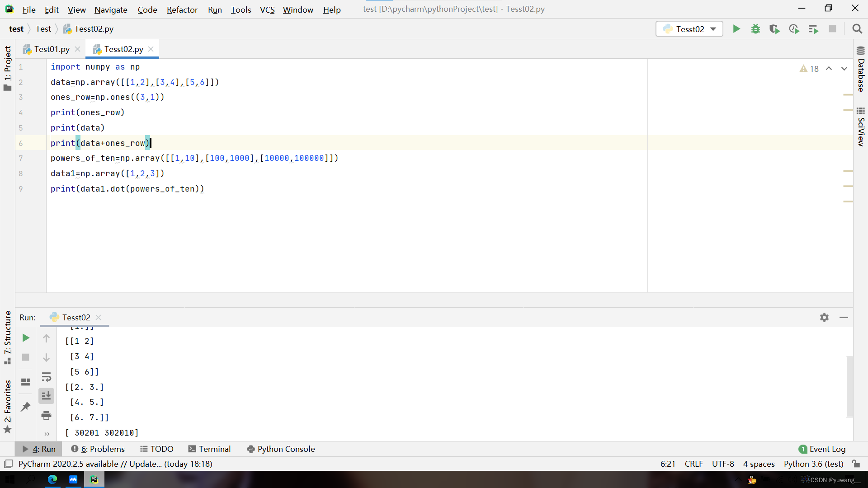Open Microsoft Edge from taskbar
This screenshot has height=488, width=868.
(52, 479)
